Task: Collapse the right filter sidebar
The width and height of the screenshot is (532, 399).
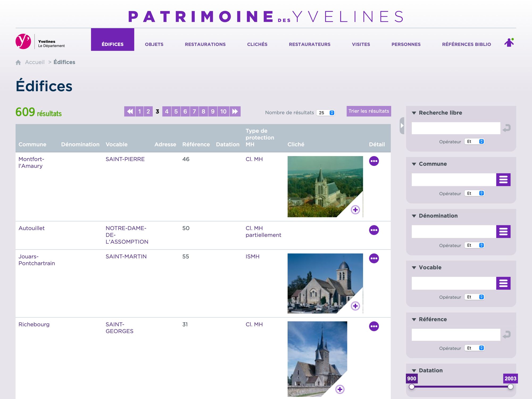Action: pos(402,126)
